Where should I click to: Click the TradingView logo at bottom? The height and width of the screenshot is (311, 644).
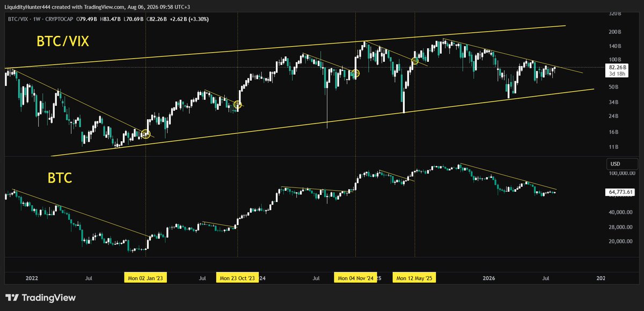pos(40,298)
